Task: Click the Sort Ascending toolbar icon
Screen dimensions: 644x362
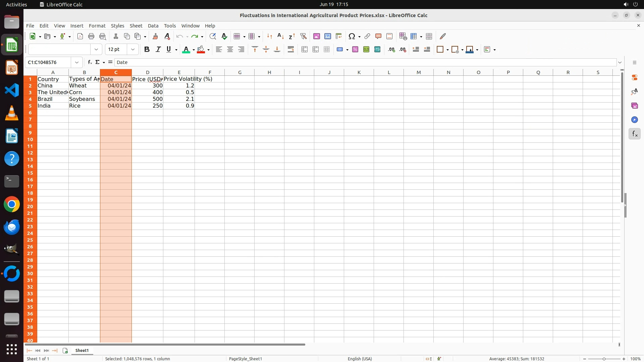Action: [280, 36]
